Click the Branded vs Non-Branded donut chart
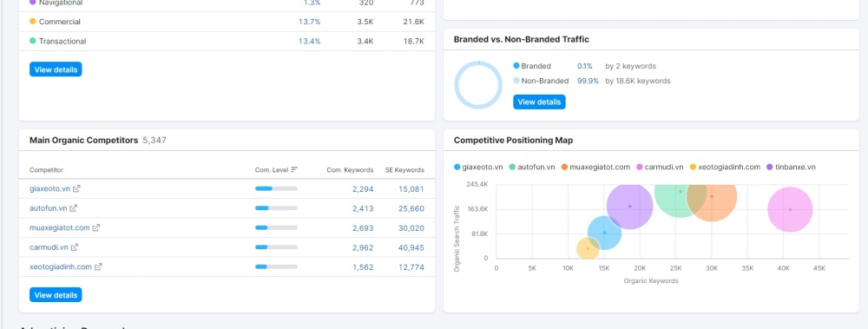 point(478,85)
